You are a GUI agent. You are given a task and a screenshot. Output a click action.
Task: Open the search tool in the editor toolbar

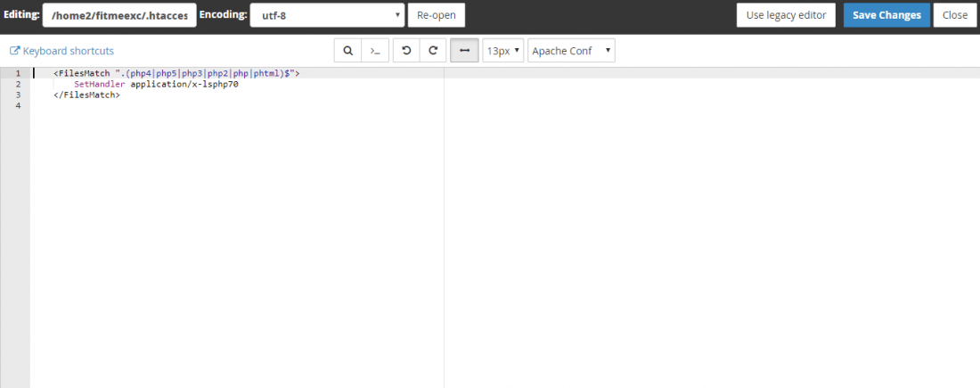[347, 51]
